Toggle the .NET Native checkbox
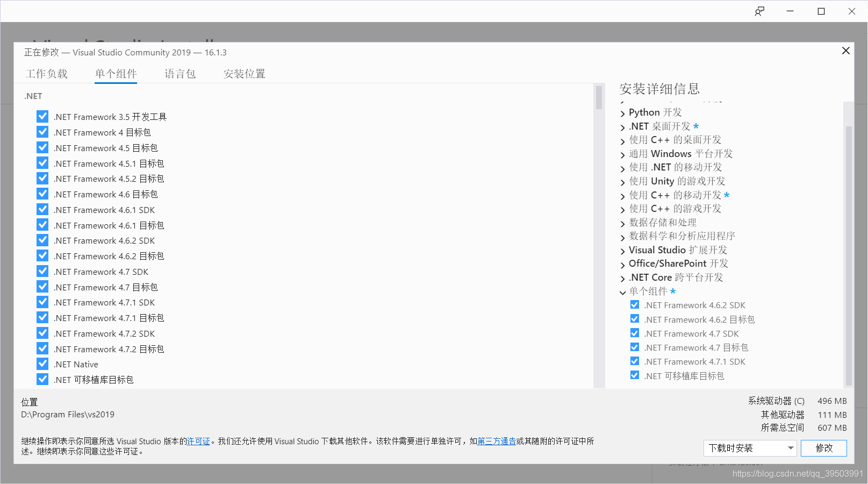The image size is (868, 484). tap(42, 364)
